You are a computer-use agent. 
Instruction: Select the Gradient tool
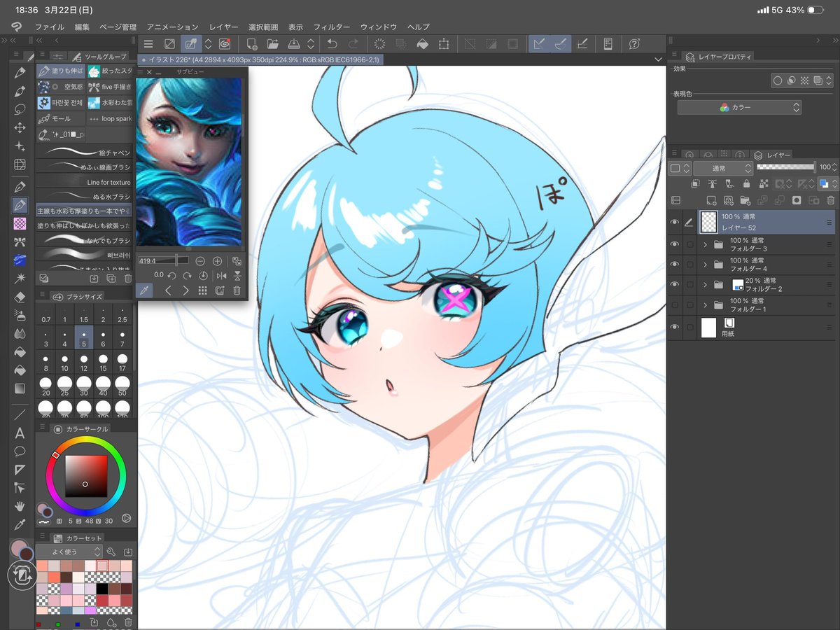(x=20, y=388)
